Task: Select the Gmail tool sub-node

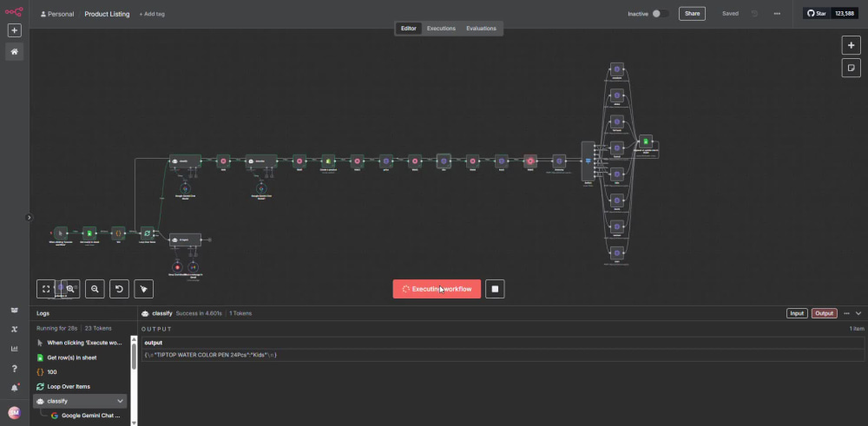Action: click(x=192, y=266)
